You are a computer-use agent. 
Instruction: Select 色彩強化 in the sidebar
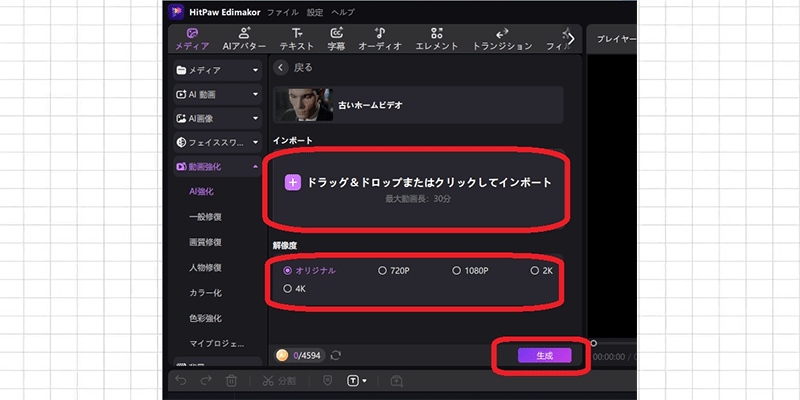pos(205,318)
